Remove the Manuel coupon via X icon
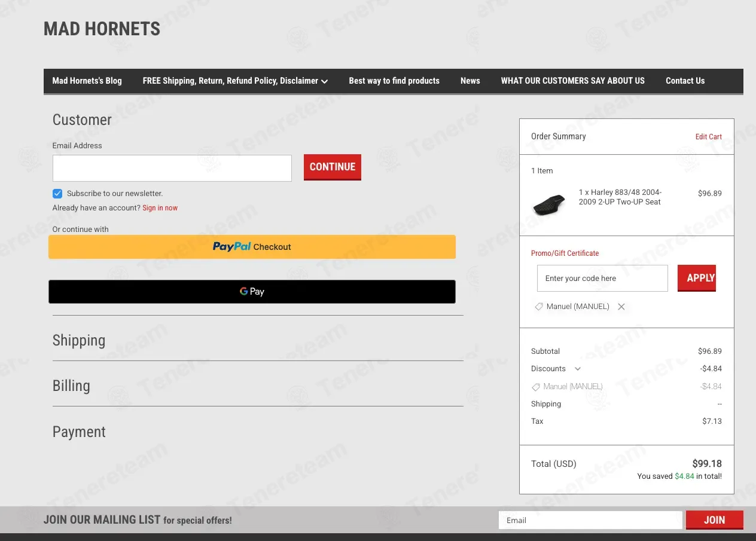Image resolution: width=756 pixels, height=541 pixels. (621, 307)
